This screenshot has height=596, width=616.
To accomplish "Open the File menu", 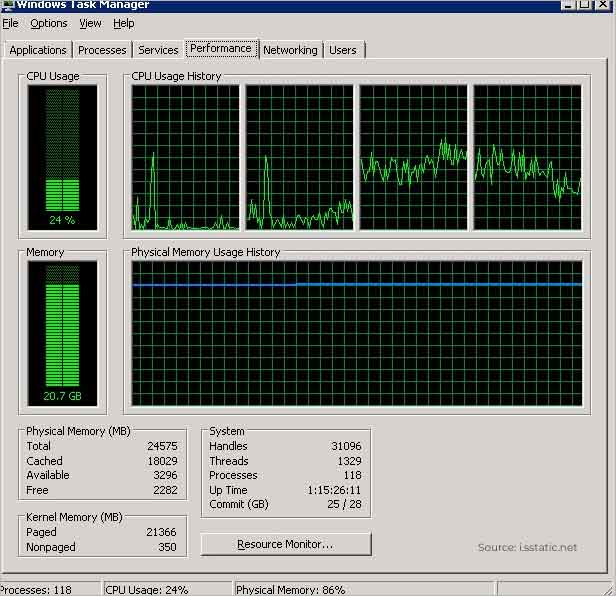I will click(x=10, y=24).
